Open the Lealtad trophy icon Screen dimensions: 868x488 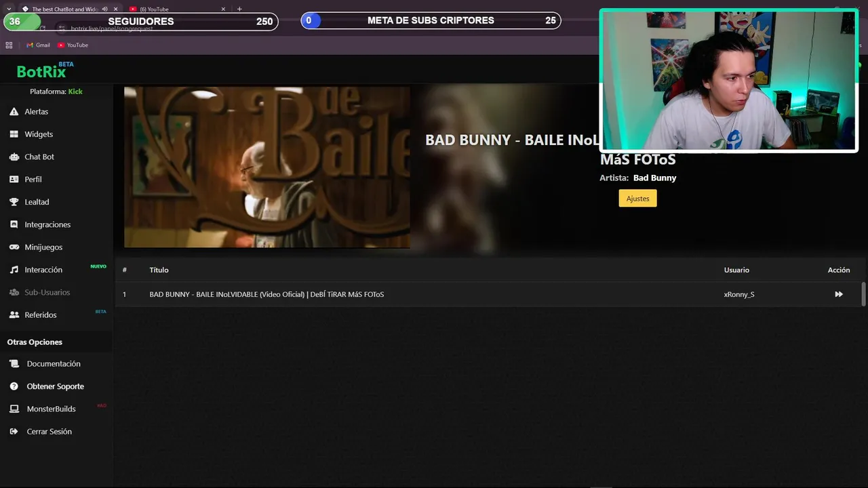coord(14,202)
